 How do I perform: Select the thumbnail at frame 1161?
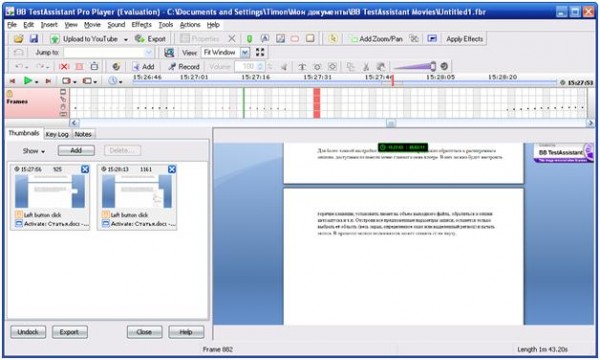click(x=137, y=197)
